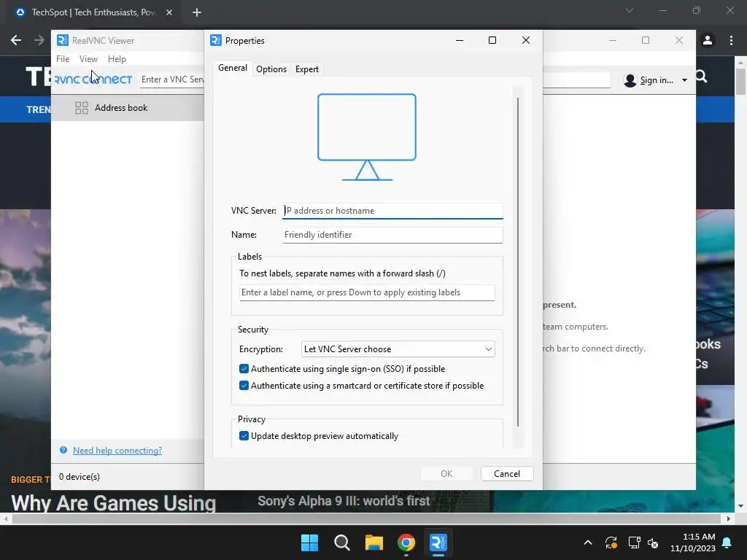Click the Sign in user avatar icon

pos(630,80)
